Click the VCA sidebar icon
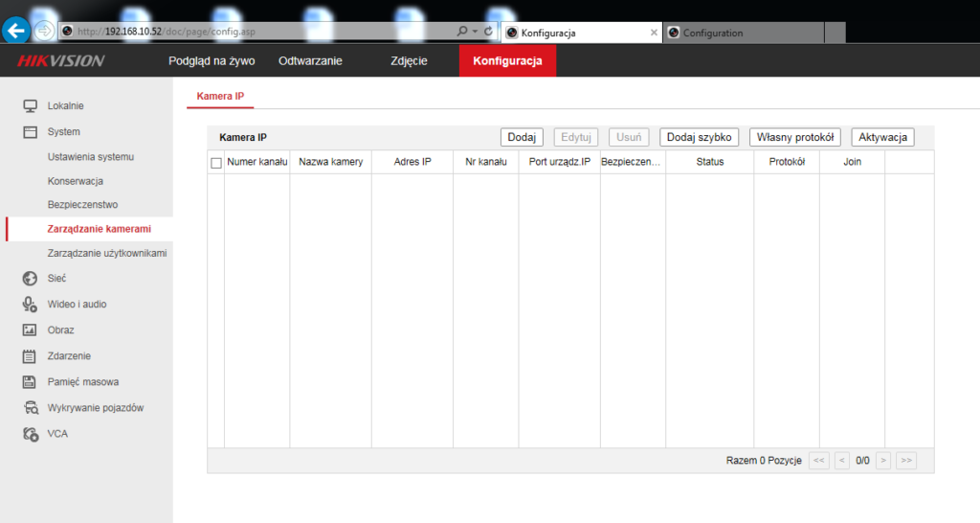 [x=30, y=433]
